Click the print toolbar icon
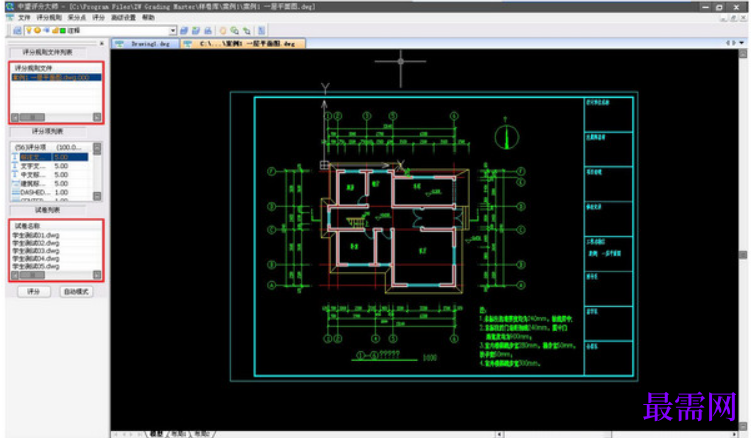The width and height of the screenshot is (755, 438). (x=208, y=31)
